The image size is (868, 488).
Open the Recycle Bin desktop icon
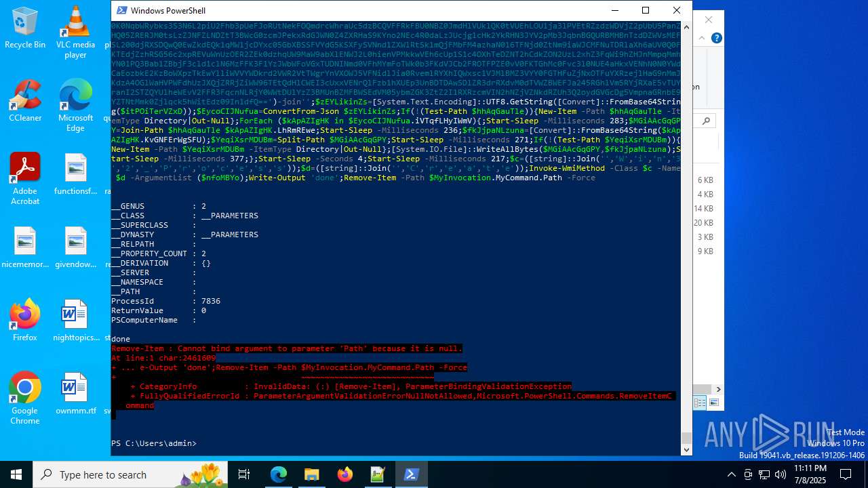25,27
